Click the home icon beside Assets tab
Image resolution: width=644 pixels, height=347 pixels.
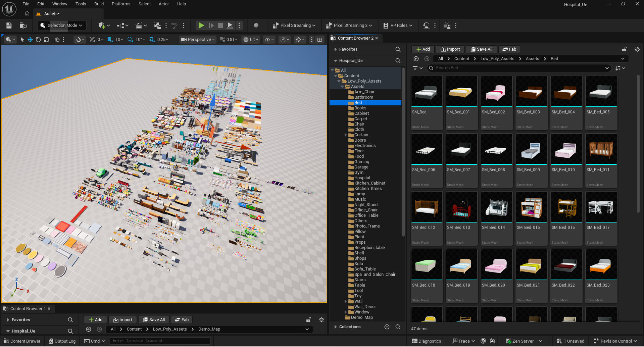27,14
